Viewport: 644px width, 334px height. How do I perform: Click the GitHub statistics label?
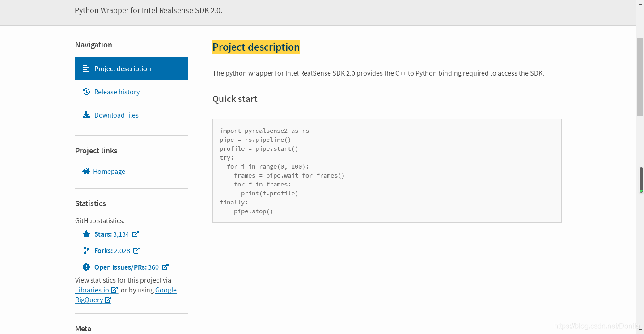100,220
